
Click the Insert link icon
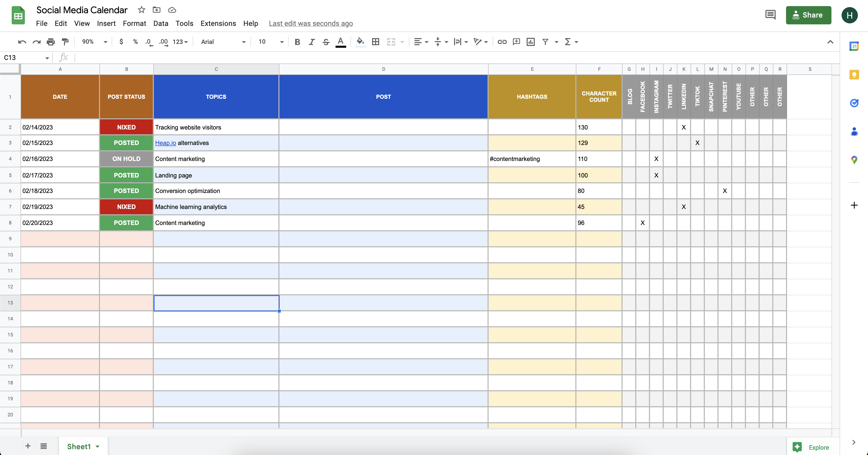[x=502, y=42]
